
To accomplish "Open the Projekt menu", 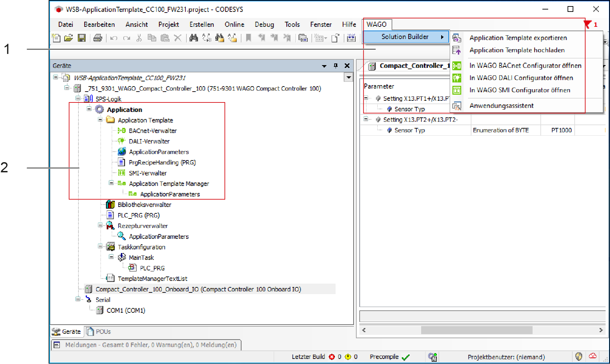I will 168,24.
